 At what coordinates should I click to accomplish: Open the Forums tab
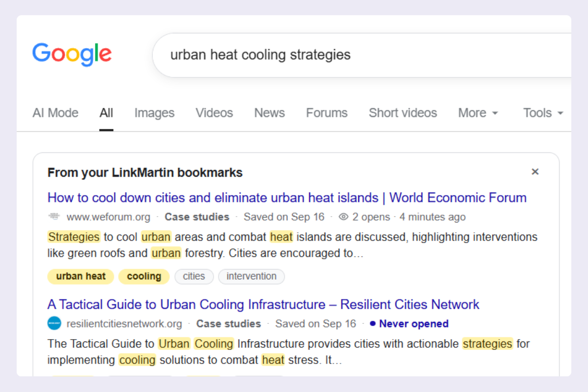[x=327, y=113]
